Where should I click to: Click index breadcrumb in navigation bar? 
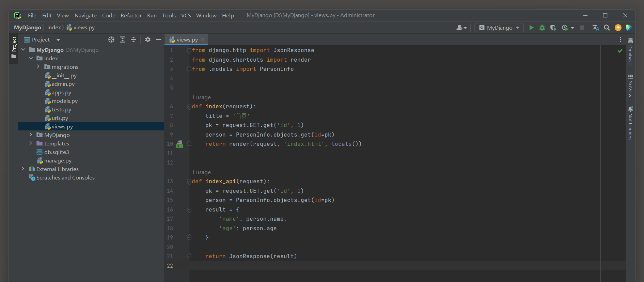(54, 28)
